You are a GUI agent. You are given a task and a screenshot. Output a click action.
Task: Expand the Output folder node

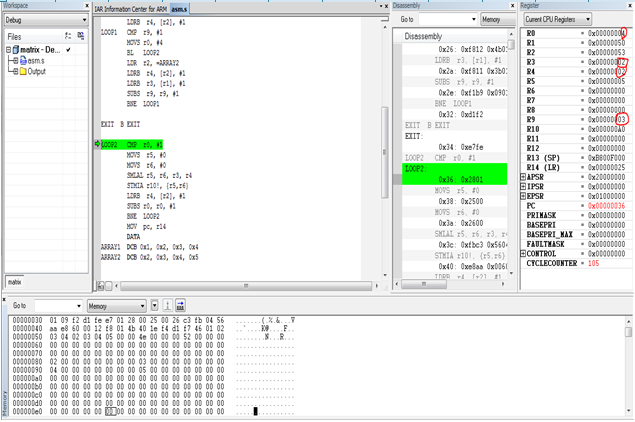(15, 71)
